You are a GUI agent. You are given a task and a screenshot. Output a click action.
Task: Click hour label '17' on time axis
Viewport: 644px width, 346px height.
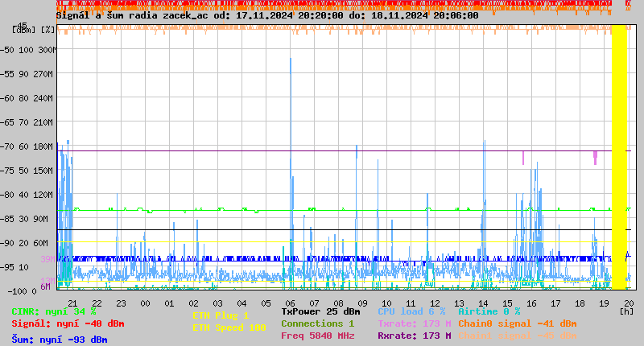click(x=555, y=303)
